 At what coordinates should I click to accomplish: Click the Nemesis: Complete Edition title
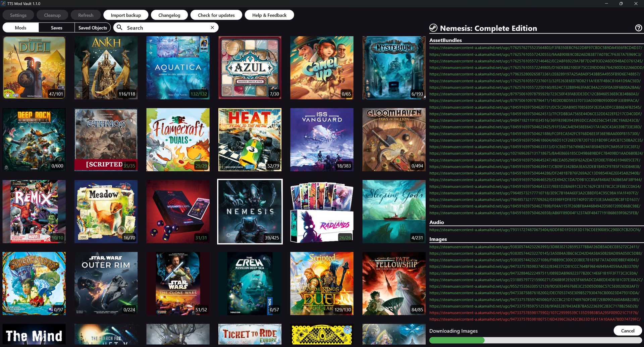(x=488, y=28)
